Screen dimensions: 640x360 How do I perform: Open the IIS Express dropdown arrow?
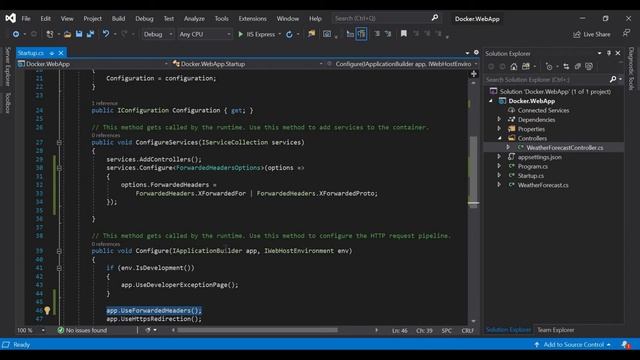(280, 34)
